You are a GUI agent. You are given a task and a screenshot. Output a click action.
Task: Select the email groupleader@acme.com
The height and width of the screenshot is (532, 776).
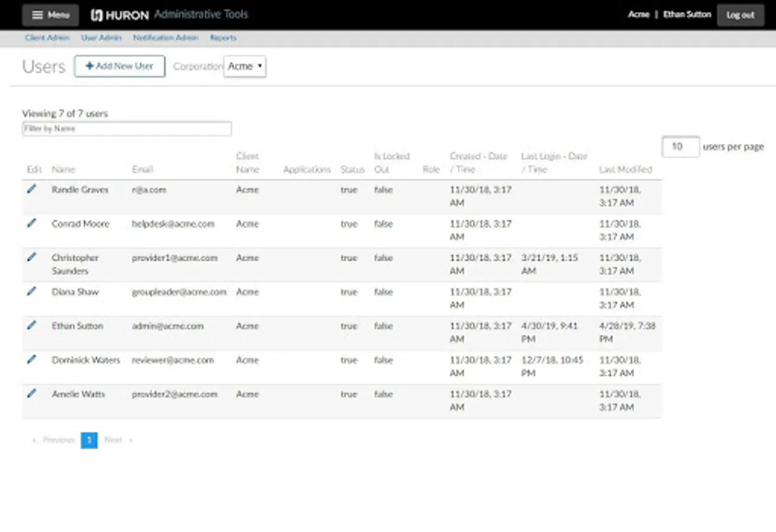coord(179,292)
